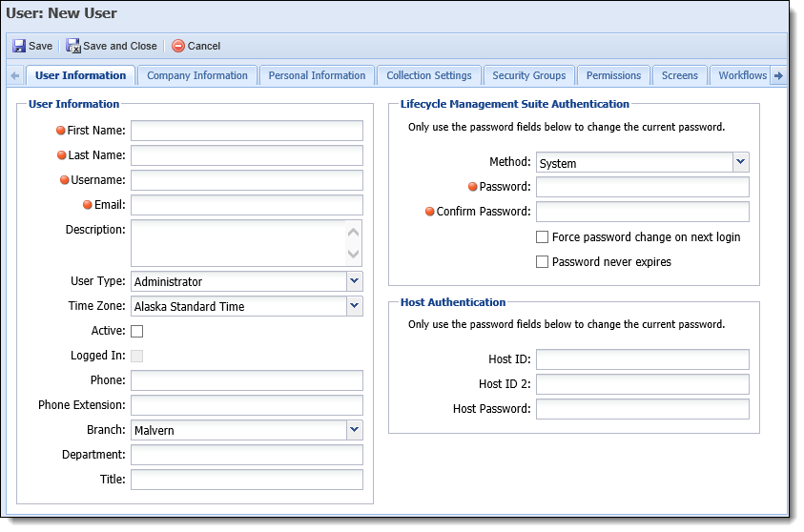804x532 pixels.
Task: Go to the Collection Settings tab
Action: [429, 75]
